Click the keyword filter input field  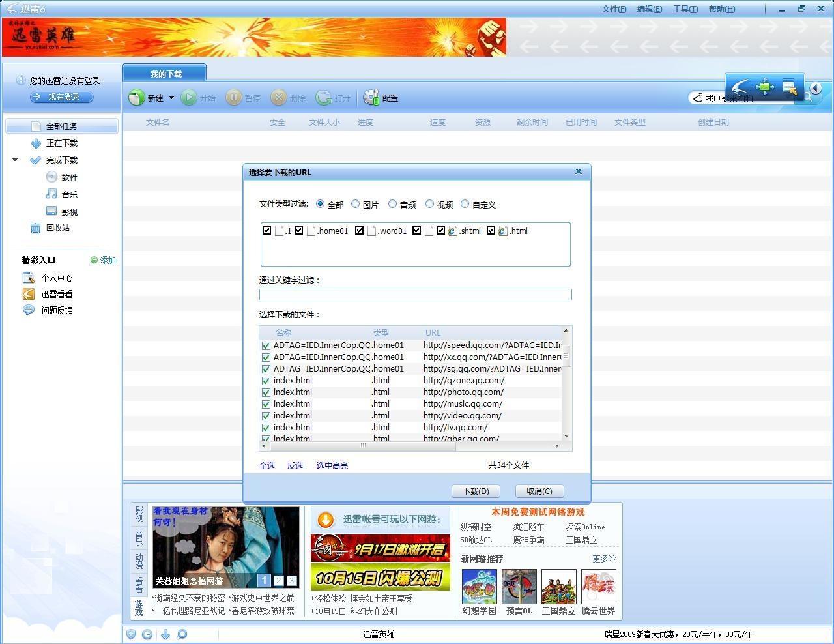(415, 295)
